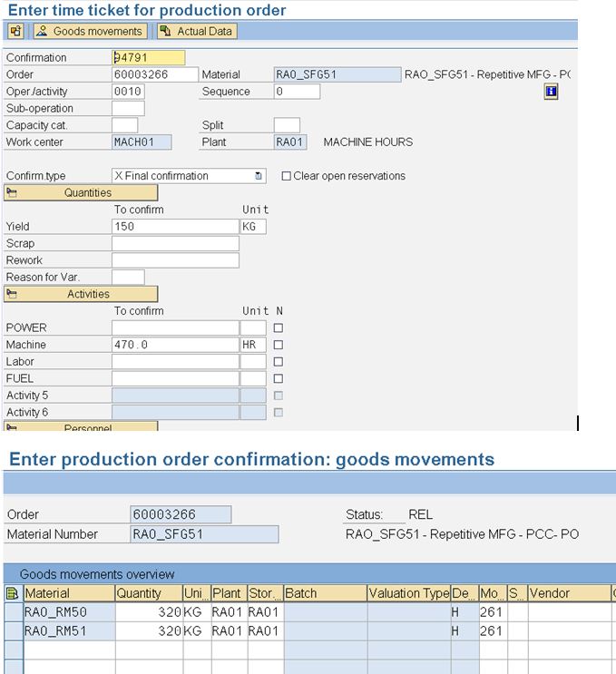Click the Capacity cat. field
The width and height of the screenshot is (616, 674).
point(124,125)
